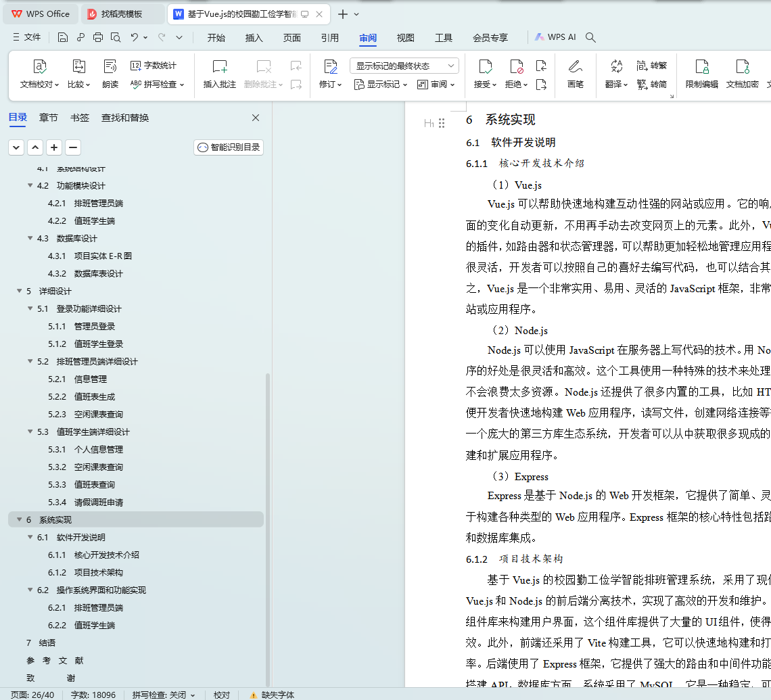Undo the last action
Image resolution: width=771 pixels, height=700 pixels.
(134, 37)
